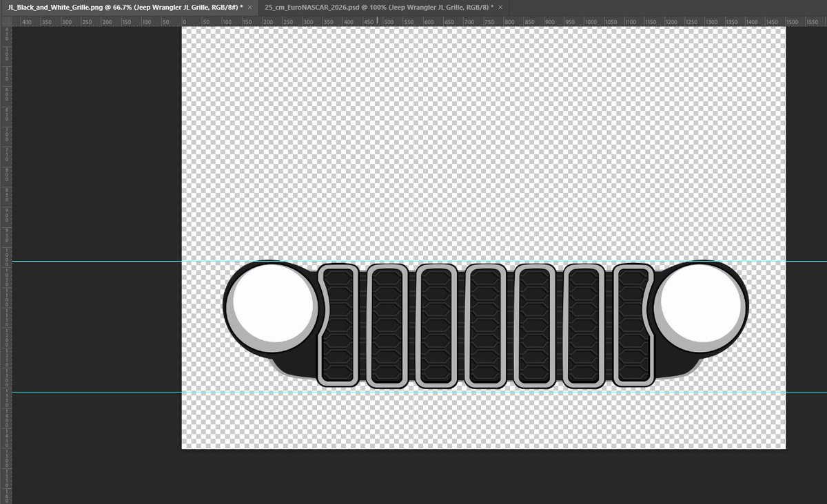Click the leftmost grille slot on canvas
This screenshot has height=504, width=827.
click(x=338, y=326)
